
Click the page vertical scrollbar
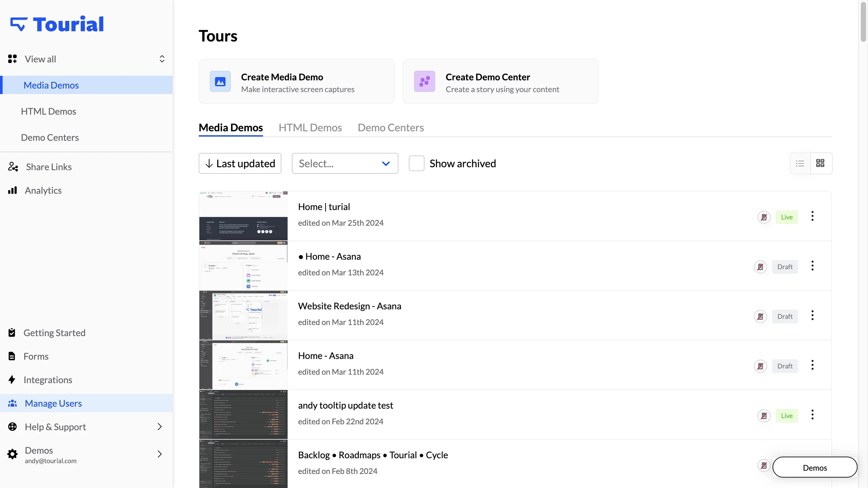(x=863, y=22)
